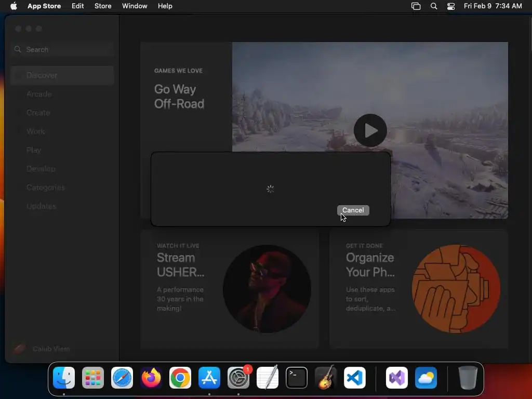Open the account profile in the sidebar
532x399 pixels.
[42, 349]
